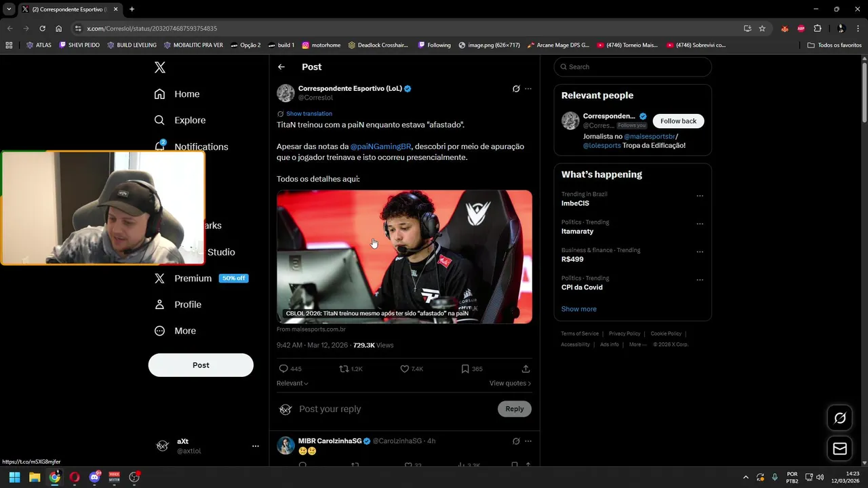This screenshot has width=868, height=488.
Task: Open the post's three-dot more menu
Action: click(528, 89)
